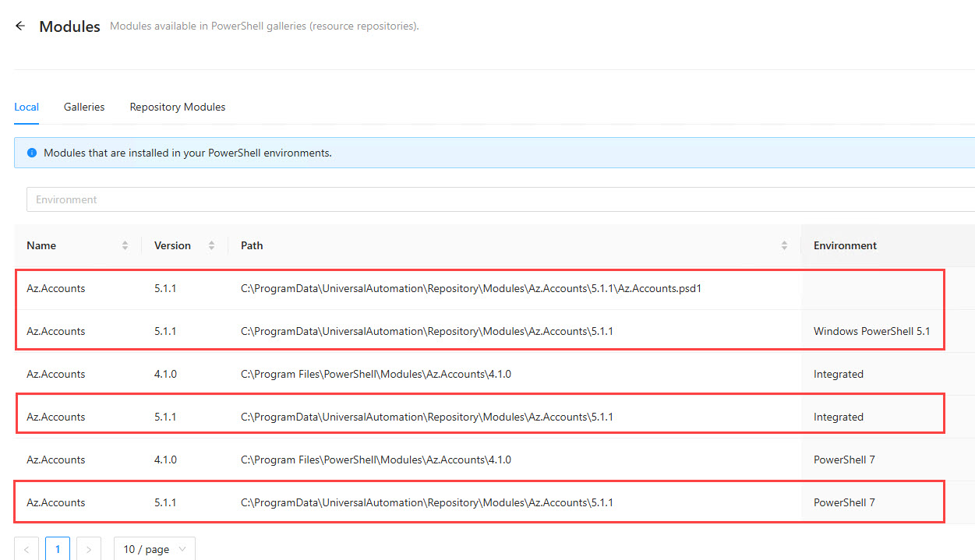Click version 5.1.1 in the PowerShell 7 row

pyautogui.click(x=165, y=502)
